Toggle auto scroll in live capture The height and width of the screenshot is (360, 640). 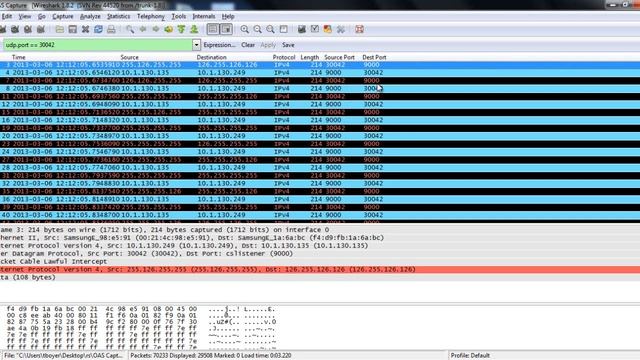(x=226, y=29)
